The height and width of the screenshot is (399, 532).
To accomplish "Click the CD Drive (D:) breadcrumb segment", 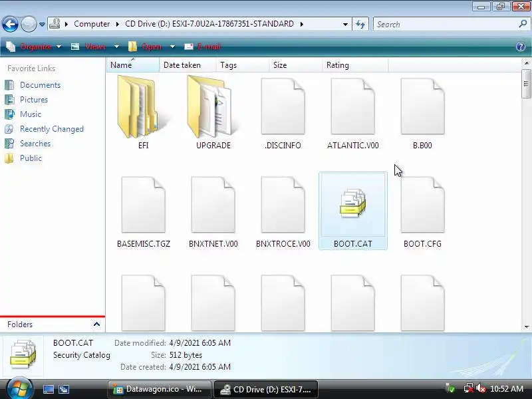I will pos(209,24).
